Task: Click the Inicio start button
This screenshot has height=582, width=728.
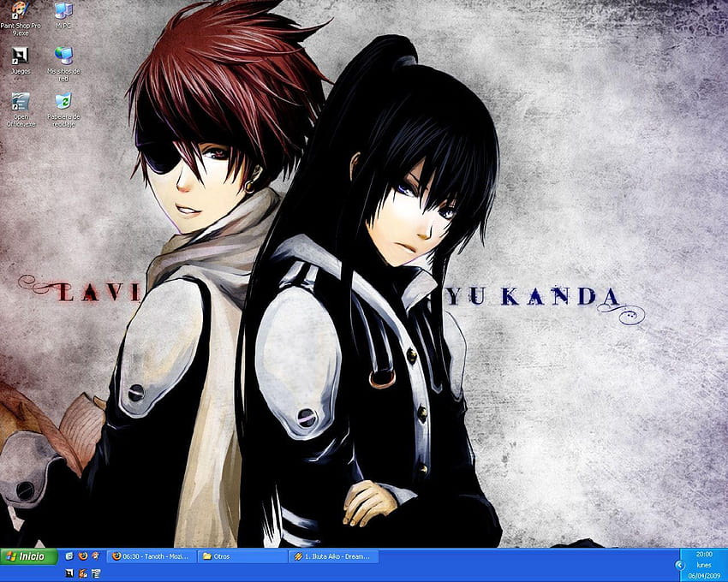Action: (x=29, y=556)
